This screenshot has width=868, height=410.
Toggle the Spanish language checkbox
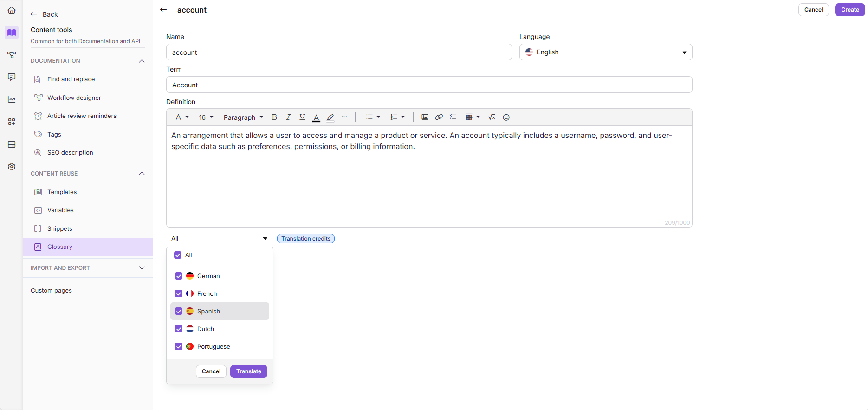179,311
